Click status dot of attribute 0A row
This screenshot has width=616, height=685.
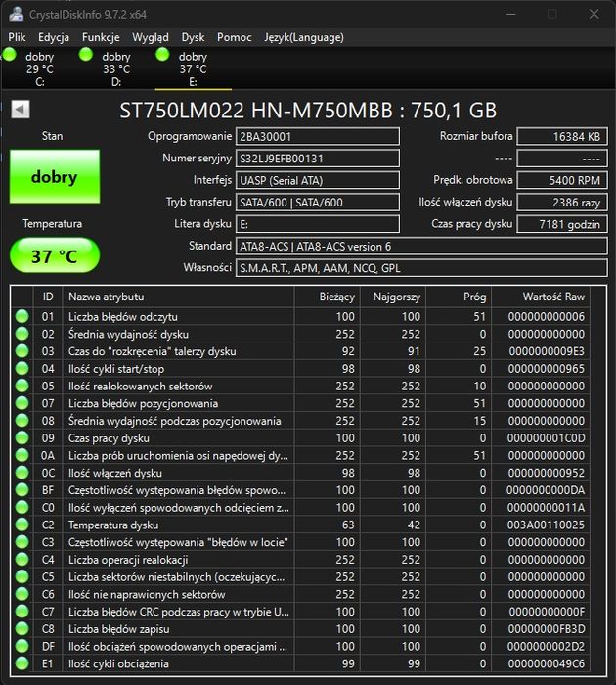click(x=22, y=455)
